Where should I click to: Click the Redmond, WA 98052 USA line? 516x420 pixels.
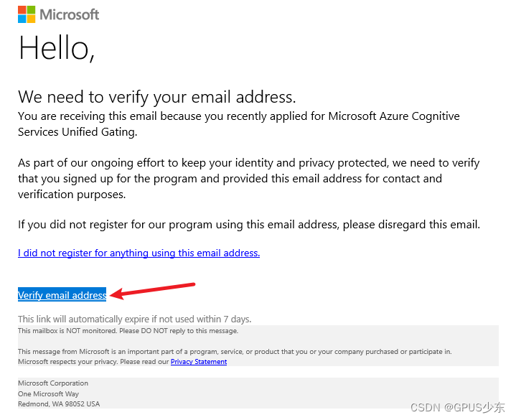pyautogui.click(x=59, y=404)
